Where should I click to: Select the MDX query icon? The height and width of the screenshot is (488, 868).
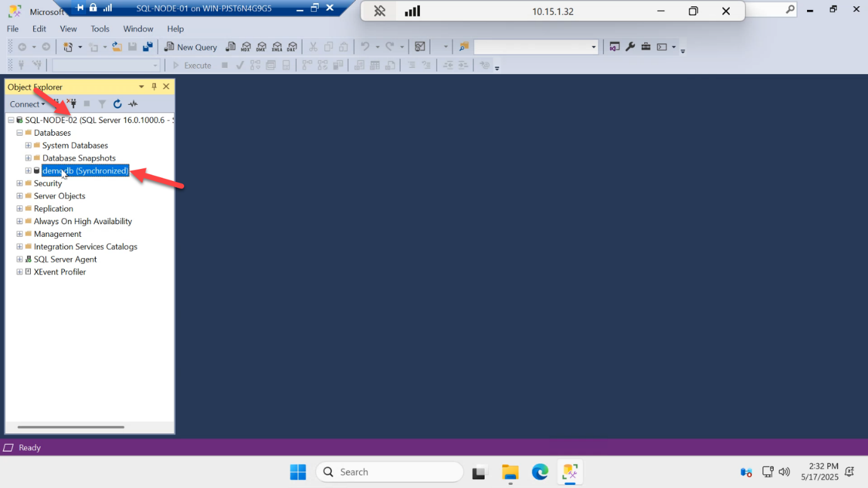tap(246, 47)
